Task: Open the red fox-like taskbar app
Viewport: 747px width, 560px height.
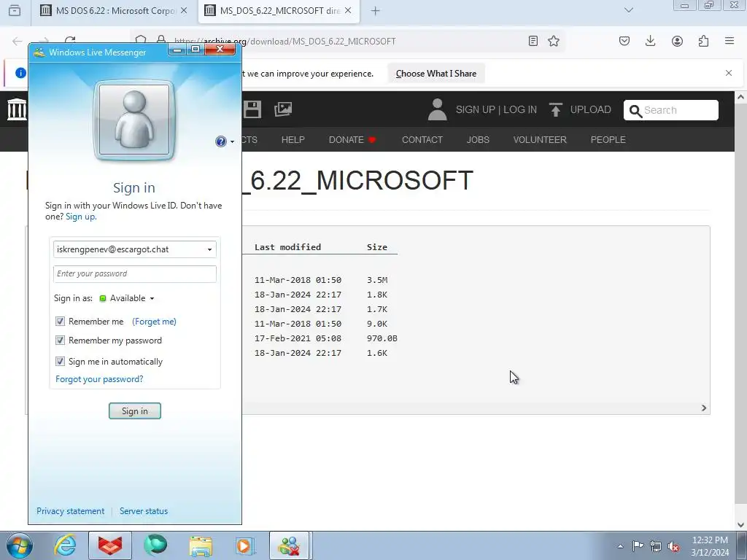Action: pos(110,545)
